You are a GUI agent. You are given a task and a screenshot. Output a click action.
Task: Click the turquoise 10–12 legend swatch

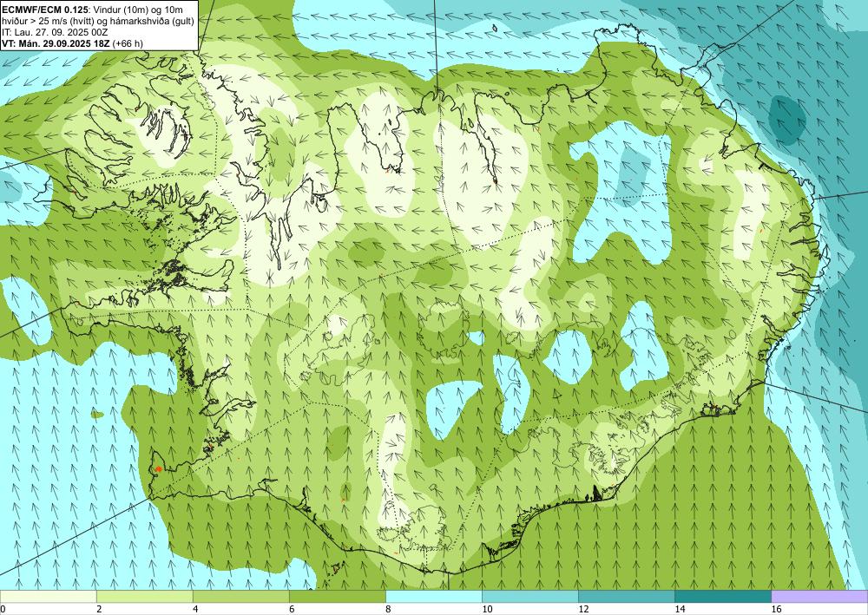[x=529, y=597]
